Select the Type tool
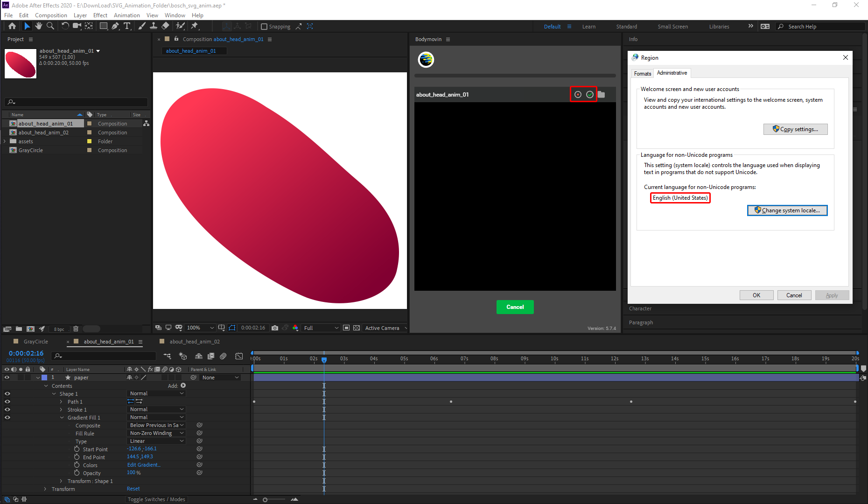 pyautogui.click(x=126, y=26)
